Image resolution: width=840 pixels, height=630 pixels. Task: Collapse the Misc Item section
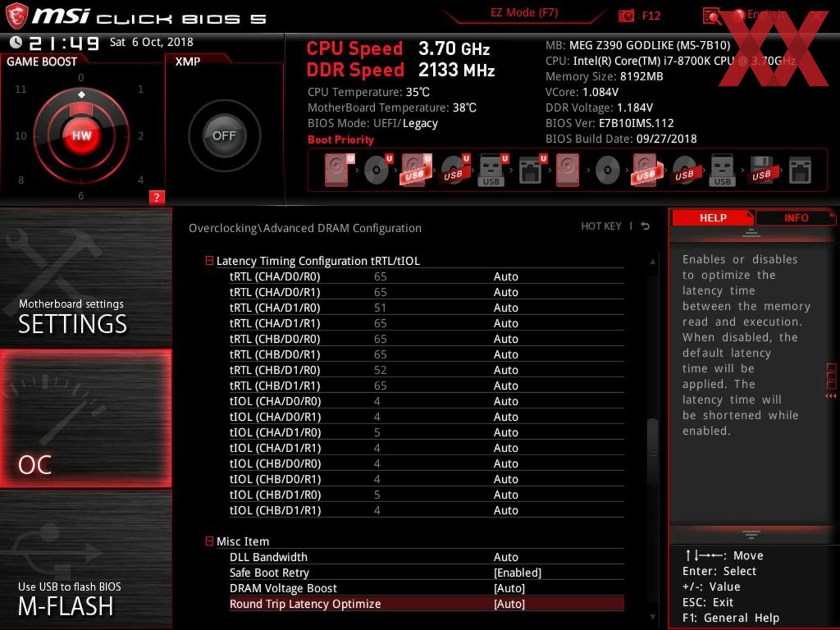tap(209, 541)
